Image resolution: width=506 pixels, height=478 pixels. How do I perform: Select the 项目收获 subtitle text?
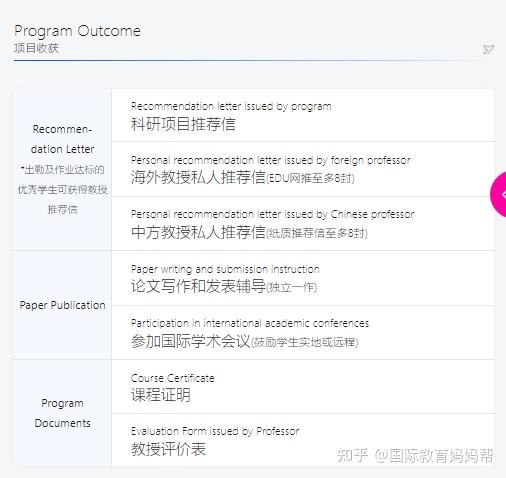coord(36,48)
